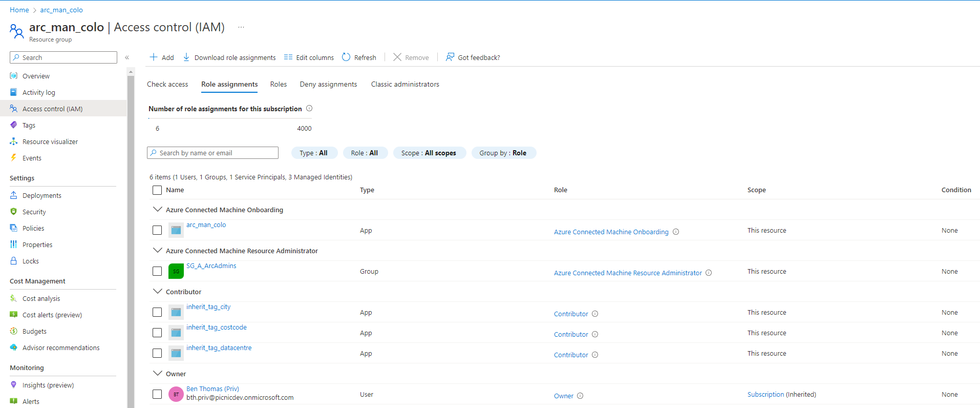Click the Refresh circular arrow icon

click(346, 57)
